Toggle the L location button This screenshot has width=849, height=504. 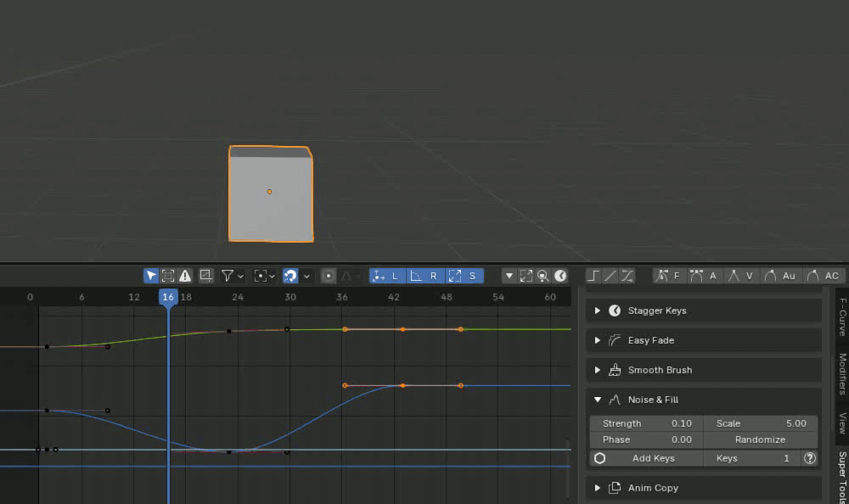[x=388, y=276]
